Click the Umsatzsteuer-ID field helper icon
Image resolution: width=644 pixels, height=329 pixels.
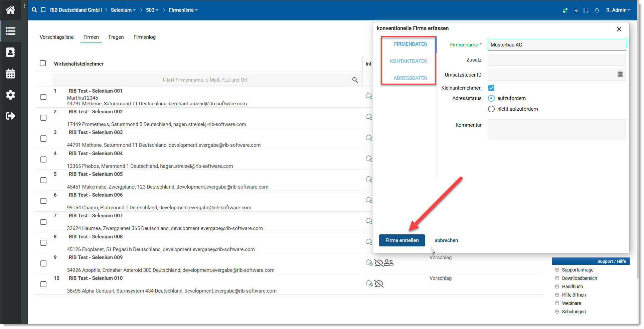click(620, 74)
